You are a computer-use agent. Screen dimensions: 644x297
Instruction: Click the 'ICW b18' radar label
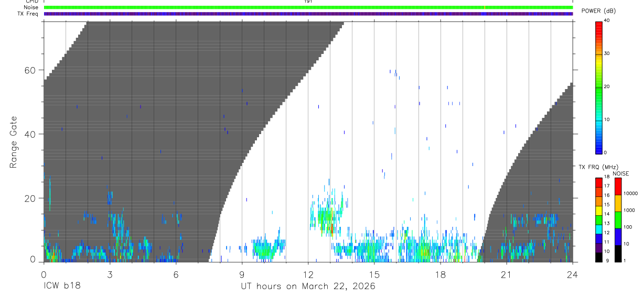(x=61, y=287)
